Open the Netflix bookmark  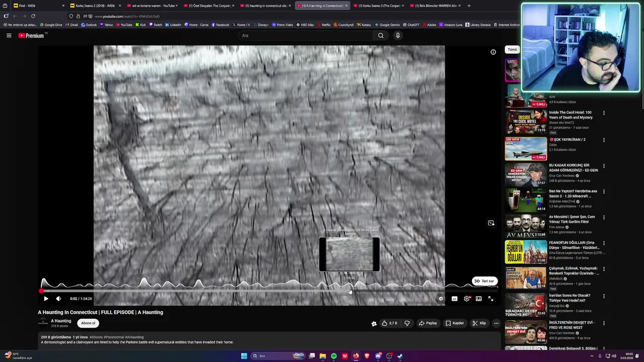point(324,25)
